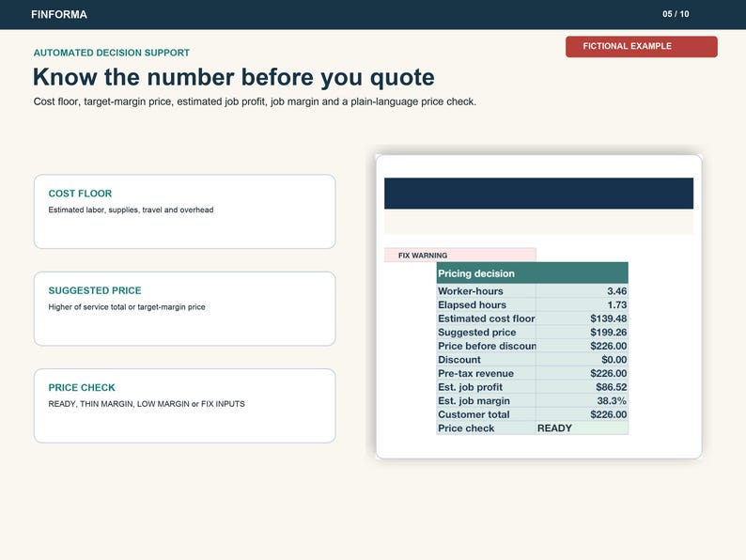Click the Price check row label in table
This screenshot has height=560, width=746.
(466, 428)
